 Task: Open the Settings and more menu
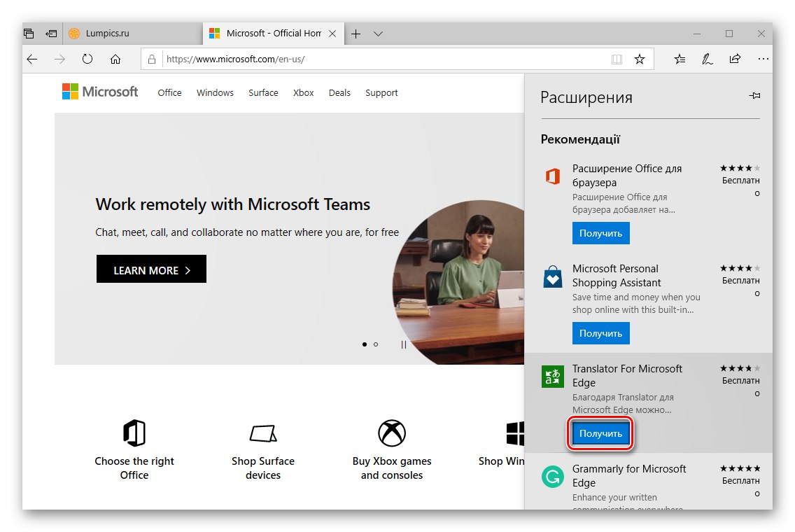tap(763, 59)
